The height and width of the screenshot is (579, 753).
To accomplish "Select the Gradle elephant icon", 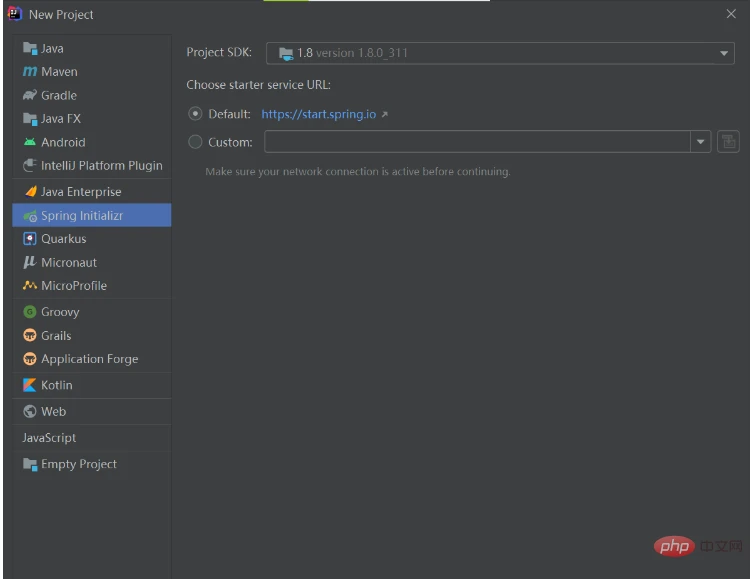I will pyautogui.click(x=30, y=96).
